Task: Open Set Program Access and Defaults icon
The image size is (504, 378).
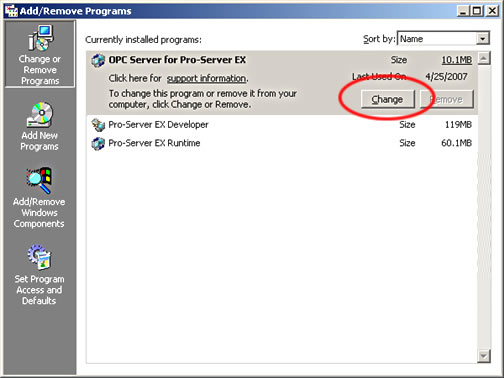Action: click(x=39, y=257)
